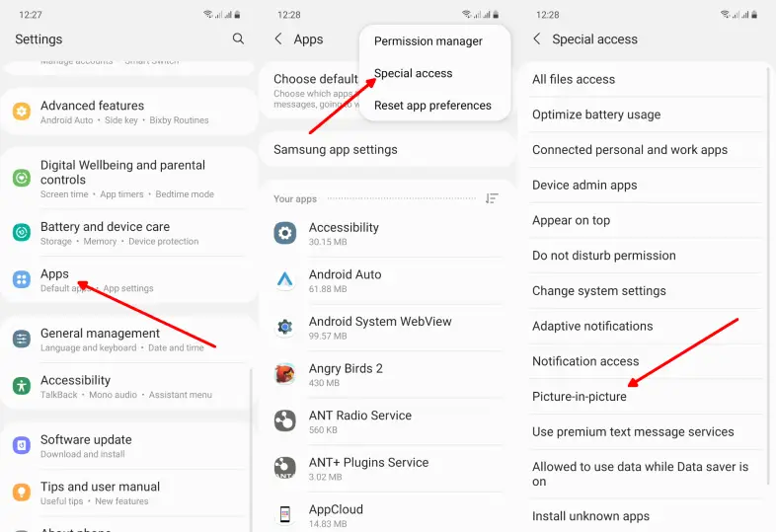Open Android Auto app details
Image resolution: width=776 pixels, height=532 pixels.
(x=387, y=280)
